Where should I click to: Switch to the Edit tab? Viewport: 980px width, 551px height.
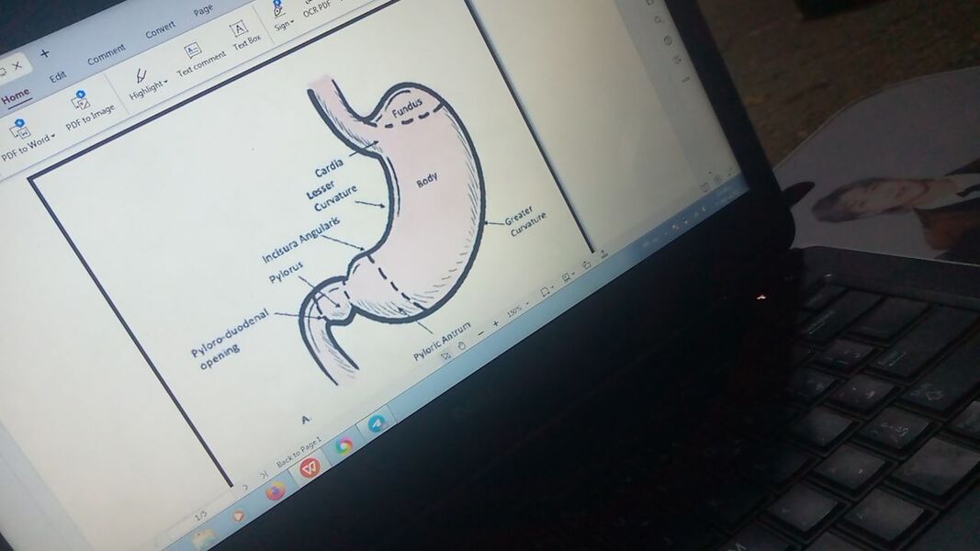click(x=58, y=77)
